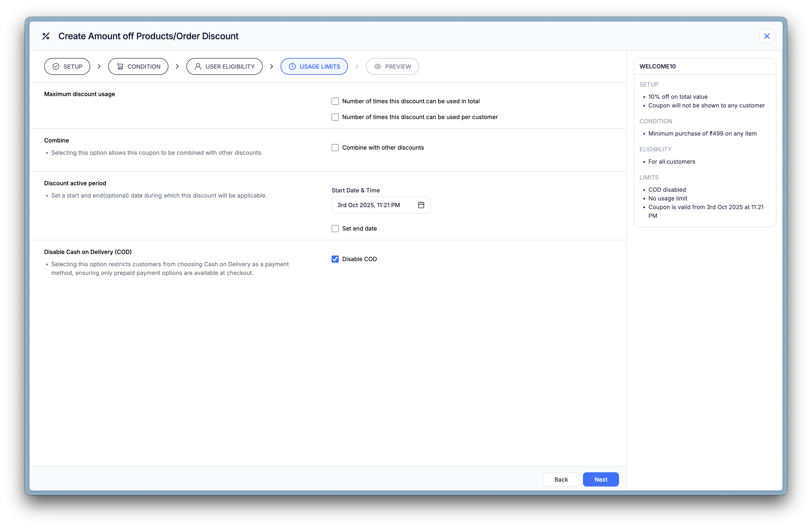Check Combine with other discounts
Viewport: 812px width, 528px height.
point(335,148)
